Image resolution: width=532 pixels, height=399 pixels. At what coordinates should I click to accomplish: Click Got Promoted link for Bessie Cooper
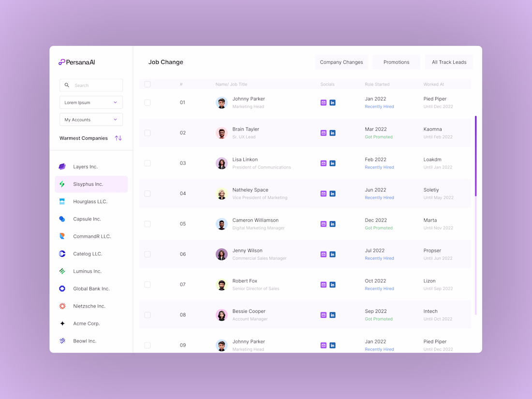pos(379,319)
